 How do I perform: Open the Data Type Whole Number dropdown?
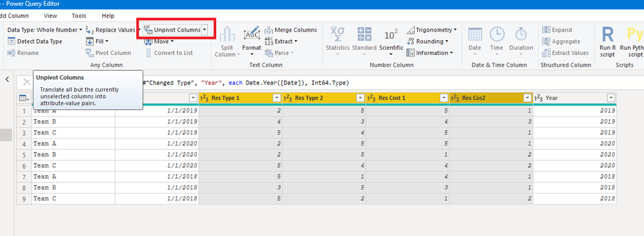click(x=45, y=30)
